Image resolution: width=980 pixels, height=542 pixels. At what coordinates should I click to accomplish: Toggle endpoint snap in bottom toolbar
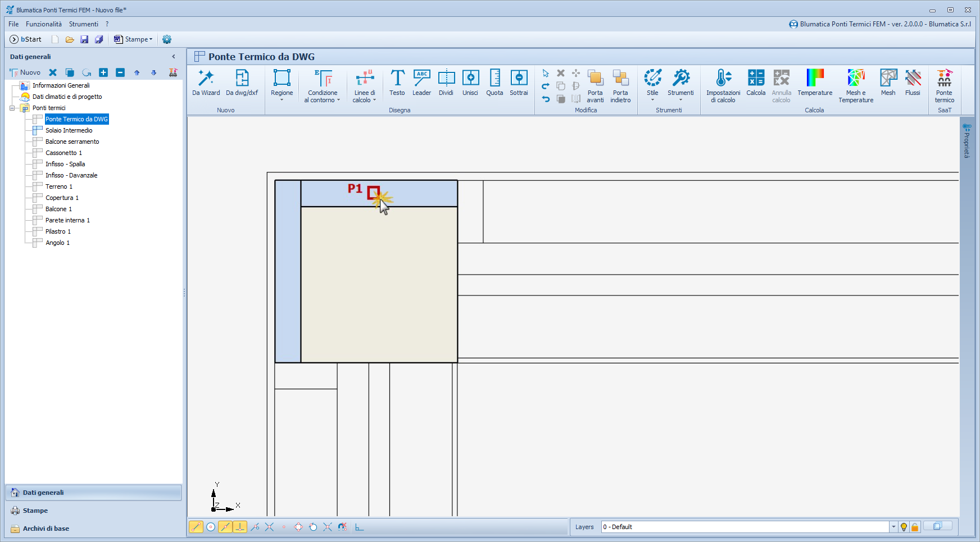tap(196, 527)
